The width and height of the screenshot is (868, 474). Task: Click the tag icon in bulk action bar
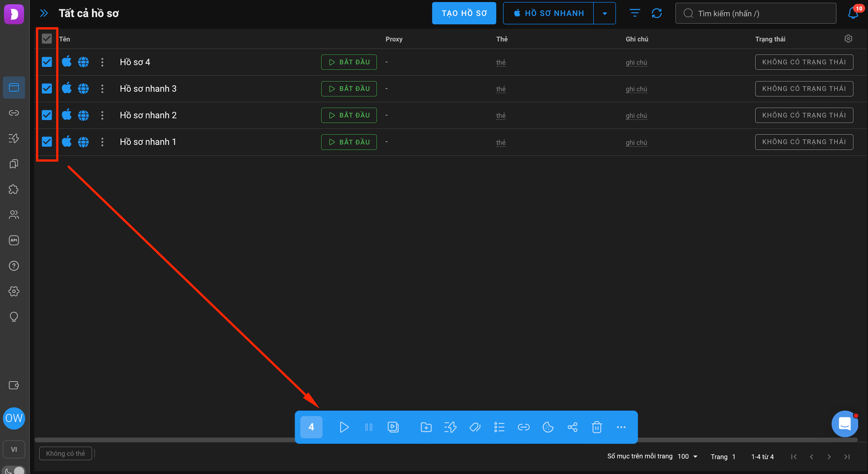(x=475, y=427)
